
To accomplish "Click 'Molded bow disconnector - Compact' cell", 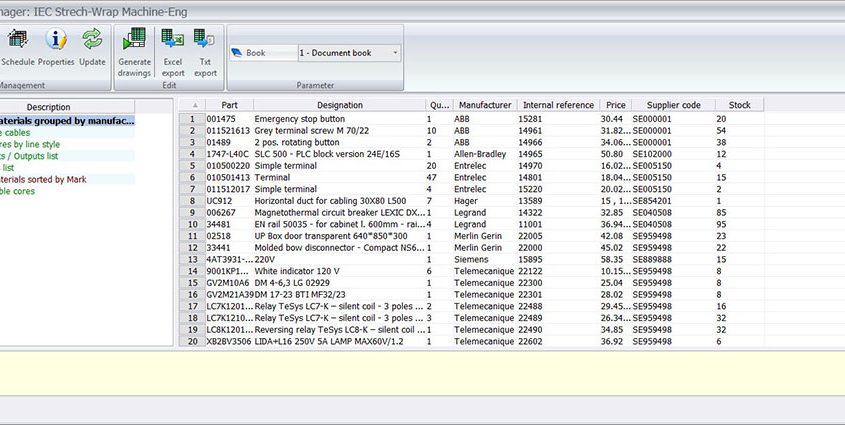I will coord(340,248).
